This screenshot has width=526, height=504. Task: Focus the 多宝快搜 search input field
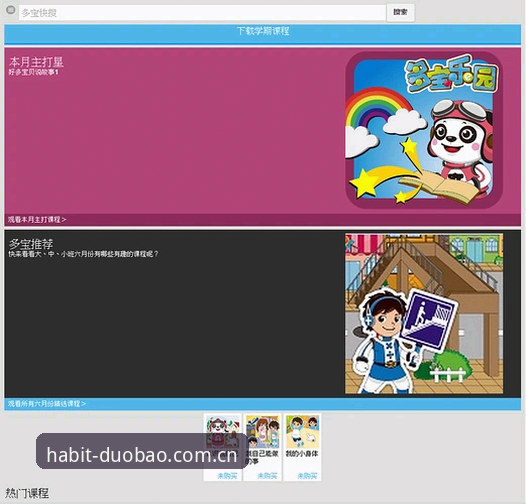pos(202,13)
